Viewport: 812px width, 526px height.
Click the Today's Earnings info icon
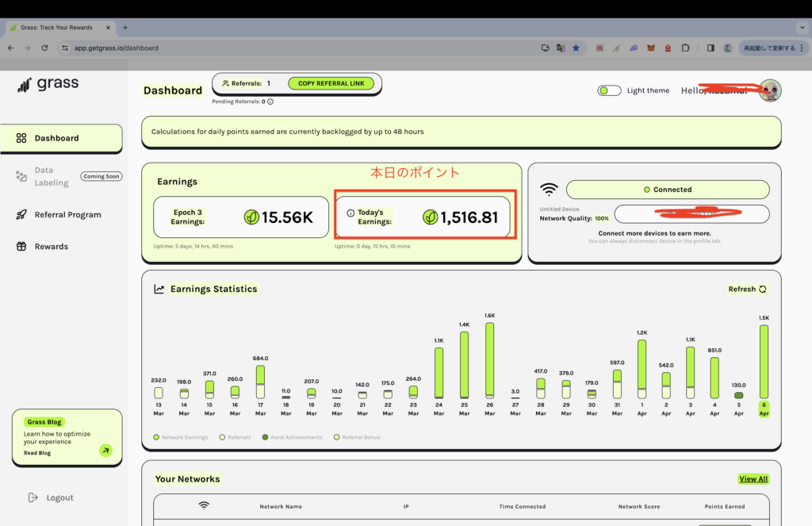coord(350,213)
